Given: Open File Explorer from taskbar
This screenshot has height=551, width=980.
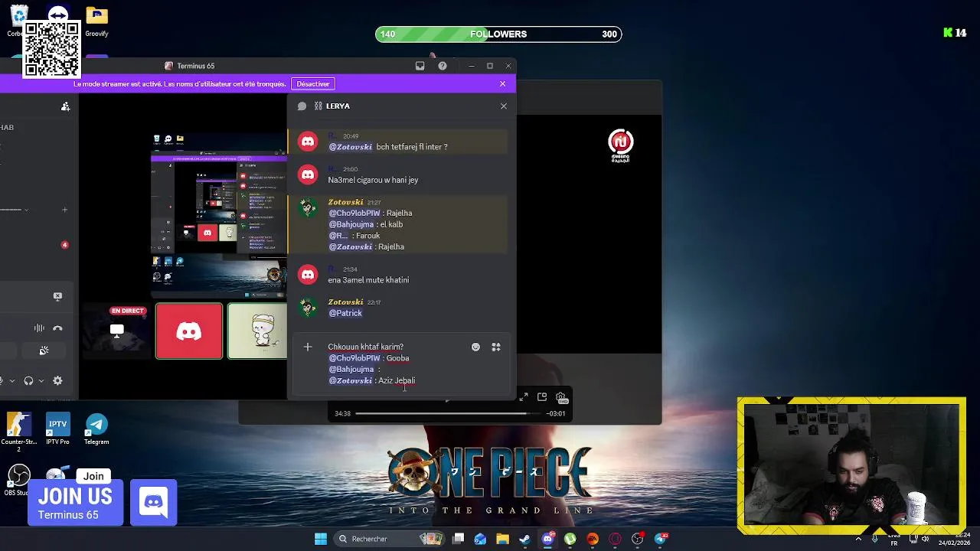Looking at the screenshot, I should (x=502, y=539).
